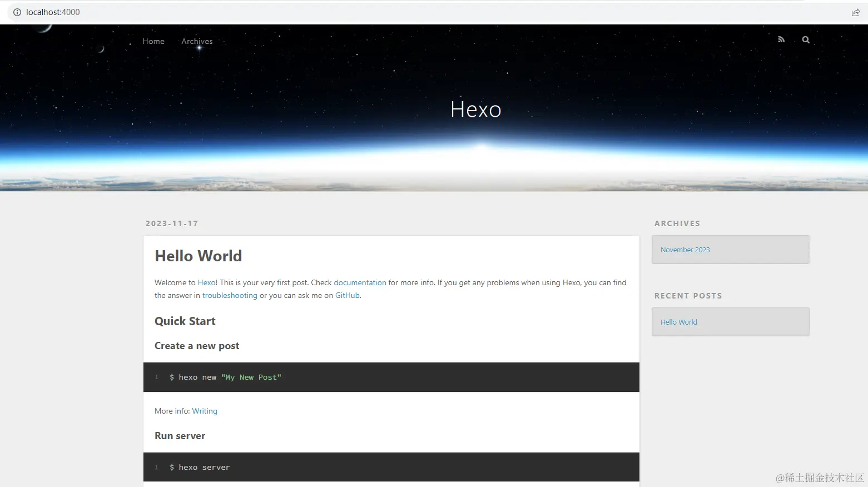
Task: Follow the Writing link
Action: (205, 411)
